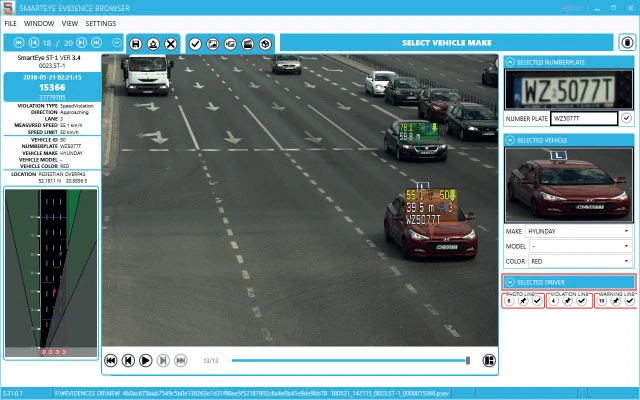Jump to the first evidence record
Screen dimensions: 640x400
tap(18, 42)
